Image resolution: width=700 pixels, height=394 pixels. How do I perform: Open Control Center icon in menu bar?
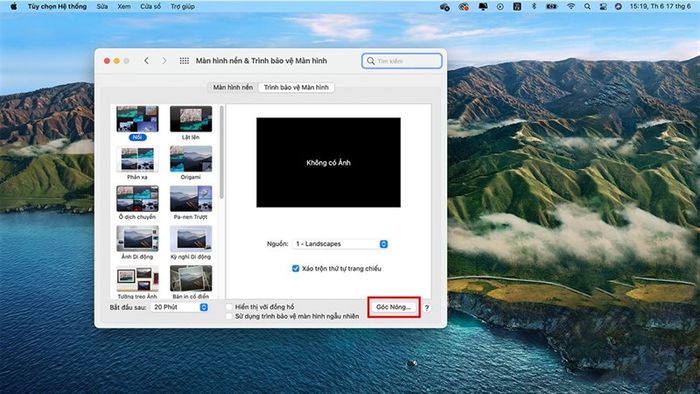[603, 7]
